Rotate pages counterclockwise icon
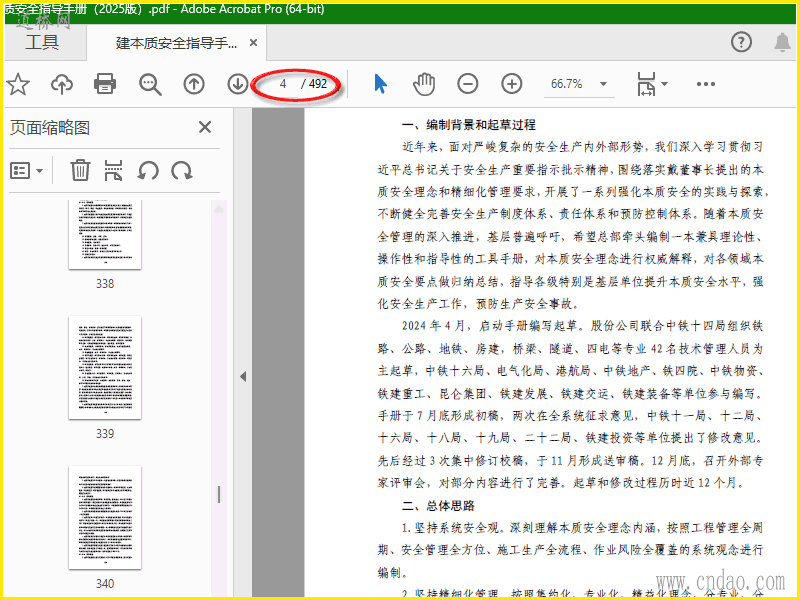The height and width of the screenshot is (600, 800). (148, 171)
